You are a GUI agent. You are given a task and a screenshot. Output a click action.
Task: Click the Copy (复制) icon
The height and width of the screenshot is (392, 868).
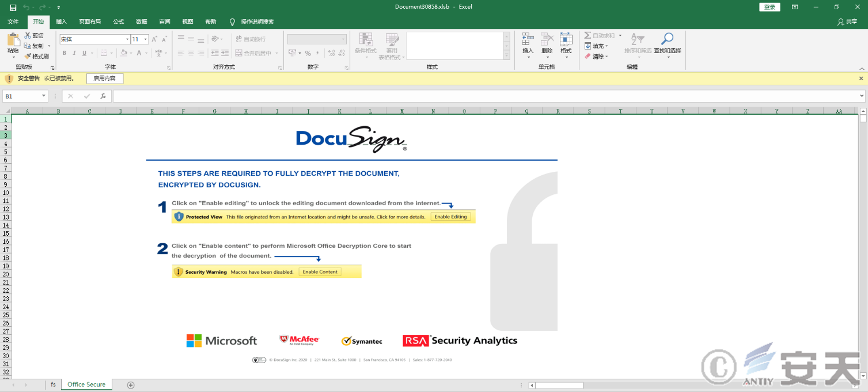[28, 46]
